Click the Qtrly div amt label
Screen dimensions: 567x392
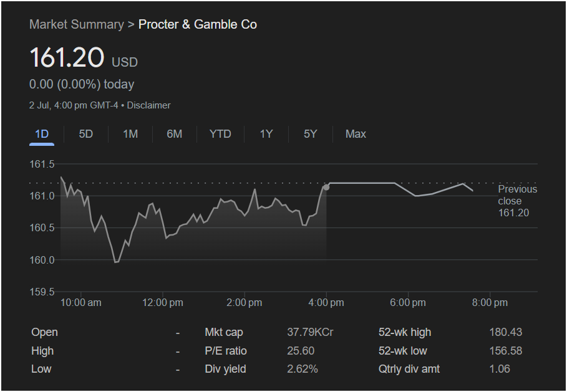[409, 369]
